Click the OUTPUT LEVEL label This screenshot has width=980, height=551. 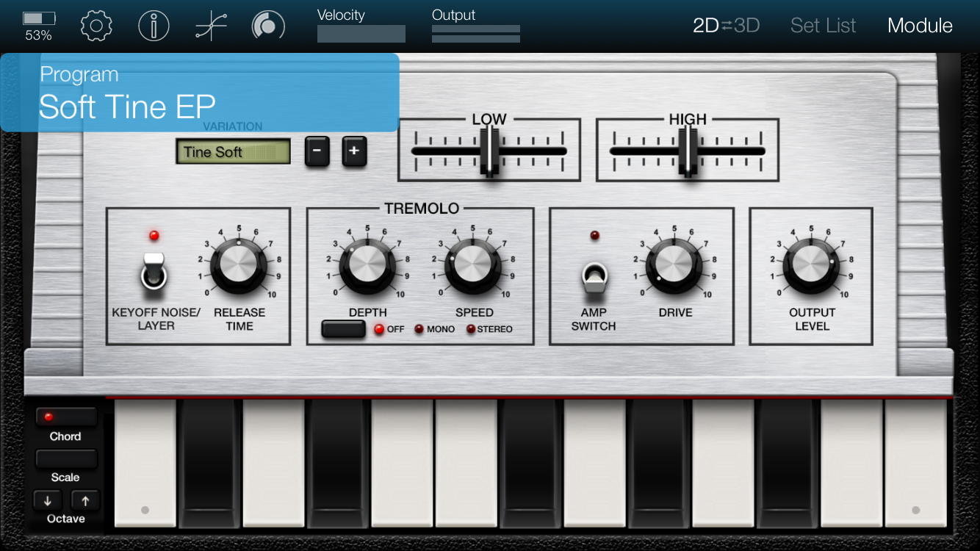tap(812, 319)
